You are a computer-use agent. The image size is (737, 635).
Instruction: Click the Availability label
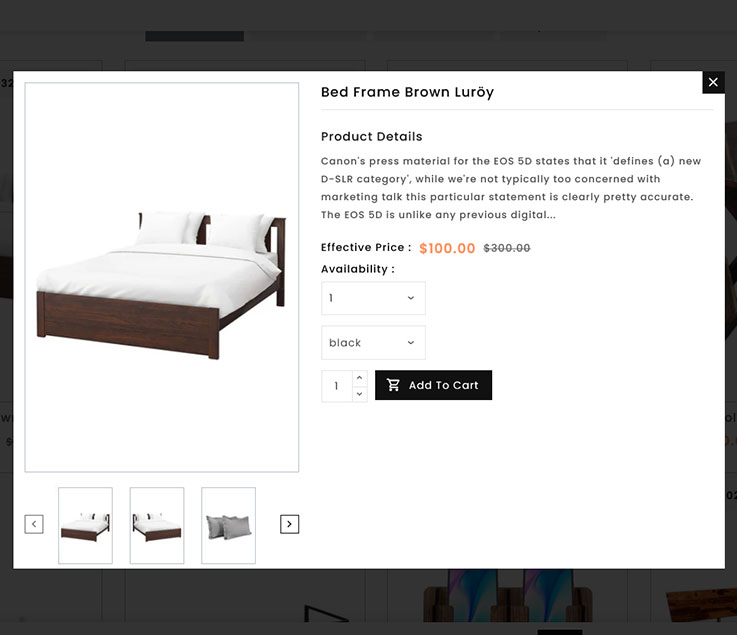coord(357,269)
